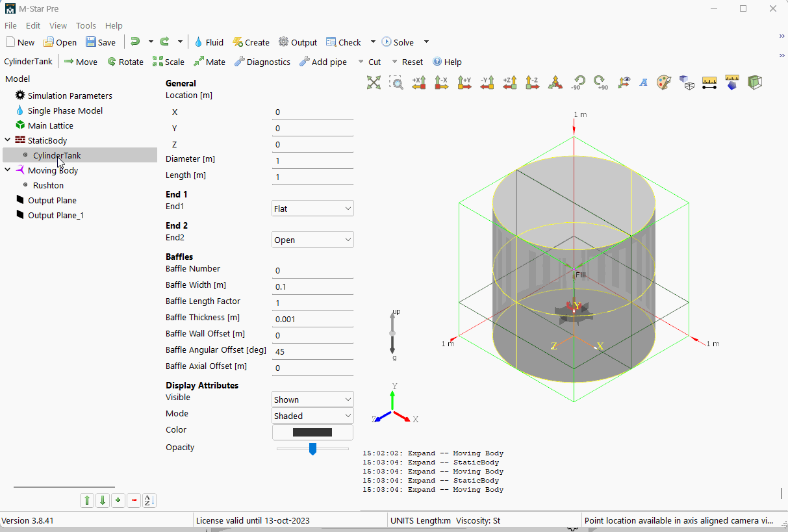Open the dropdown arrow next to Solve

click(x=426, y=42)
